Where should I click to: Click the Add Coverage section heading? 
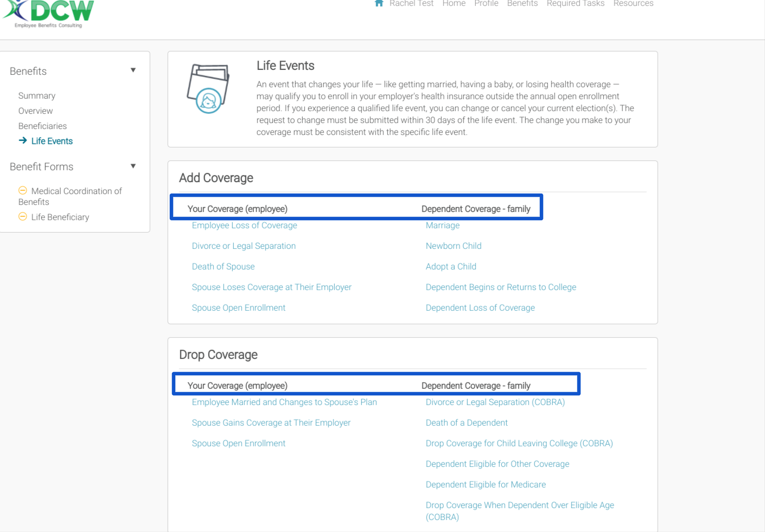216,178
